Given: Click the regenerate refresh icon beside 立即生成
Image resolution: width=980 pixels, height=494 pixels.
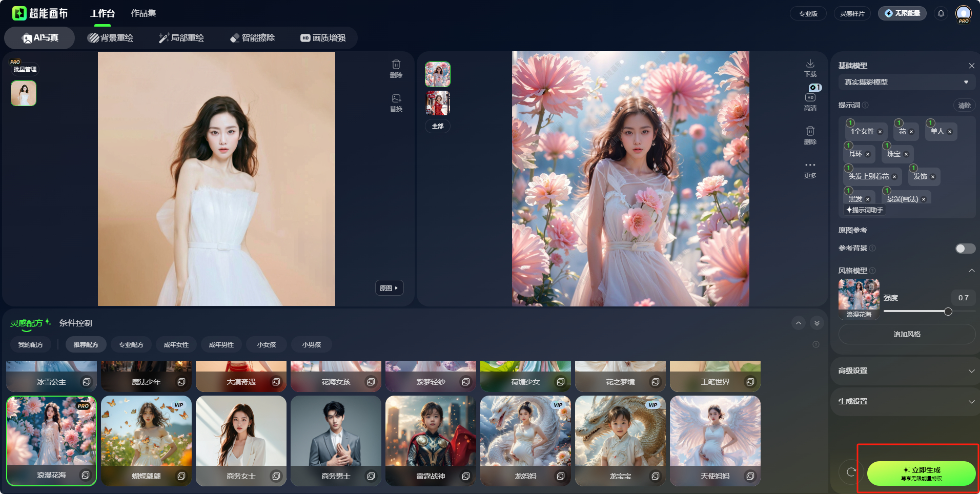Looking at the screenshot, I should click(x=851, y=472).
